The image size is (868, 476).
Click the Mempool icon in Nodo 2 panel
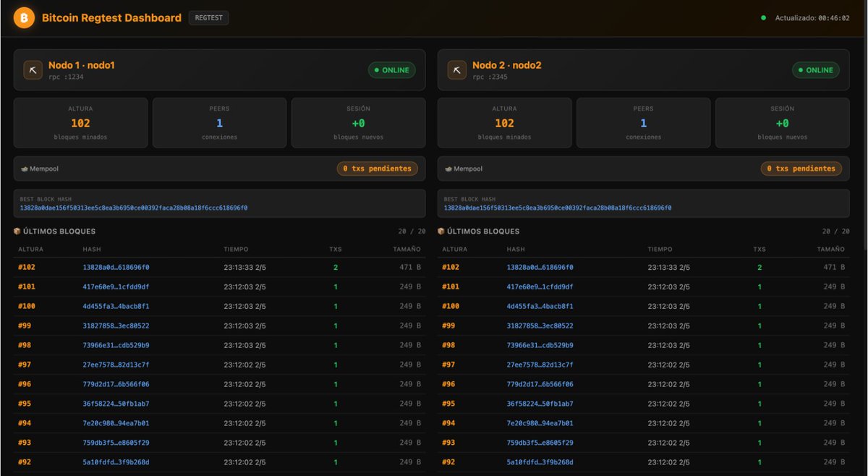[x=448, y=169]
